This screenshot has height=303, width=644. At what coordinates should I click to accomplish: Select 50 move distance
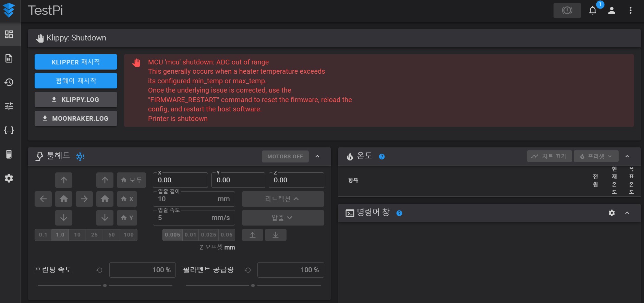tap(112, 235)
